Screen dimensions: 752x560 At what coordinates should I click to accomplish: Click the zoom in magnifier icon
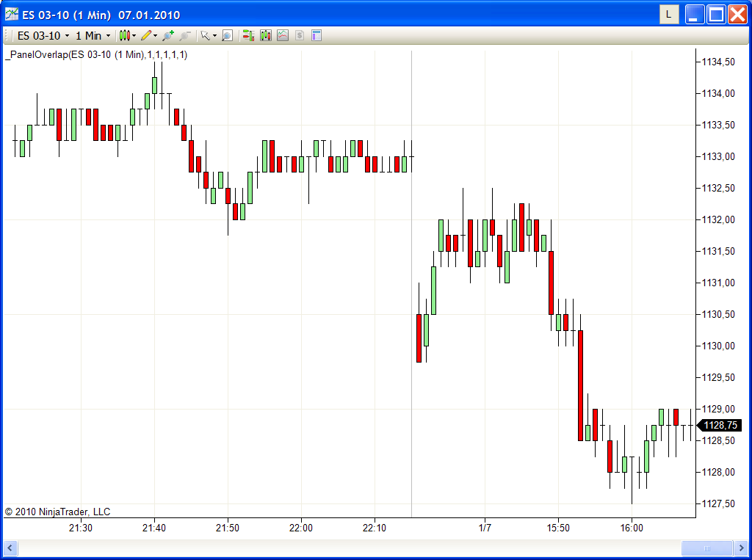pyautogui.click(x=168, y=35)
